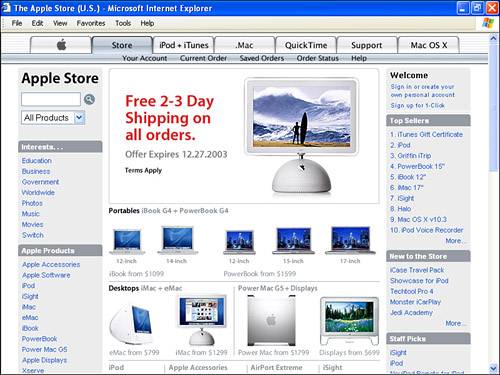The width and height of the screenshot is (500, 375).
Task: Open top seller PowerBook 15"
Action: pyautogui.click(x=417, y=166)
